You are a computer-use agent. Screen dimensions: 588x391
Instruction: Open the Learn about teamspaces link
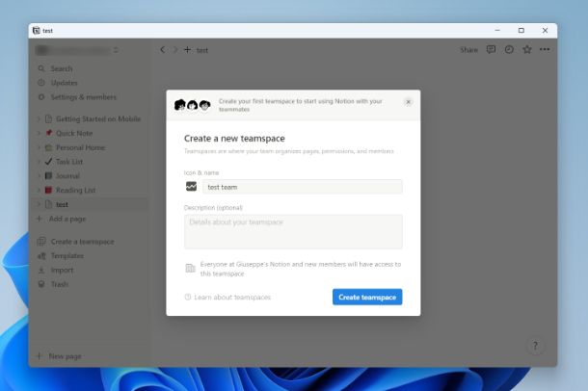coord(227,297)
